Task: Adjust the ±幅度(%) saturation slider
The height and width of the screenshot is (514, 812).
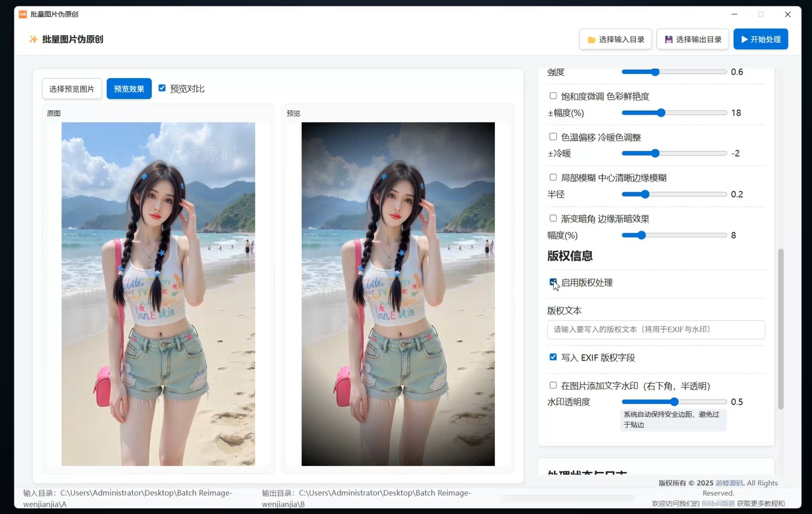Action: coord(674,113)
